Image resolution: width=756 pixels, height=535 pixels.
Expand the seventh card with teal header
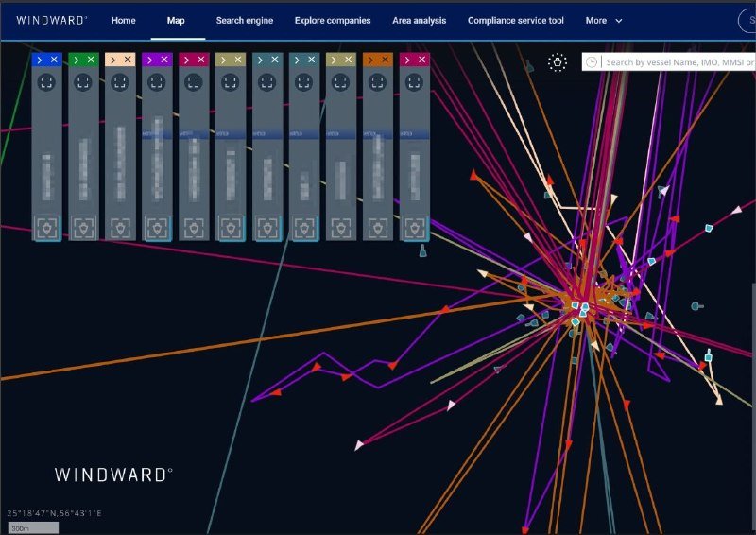pos(261,60)
